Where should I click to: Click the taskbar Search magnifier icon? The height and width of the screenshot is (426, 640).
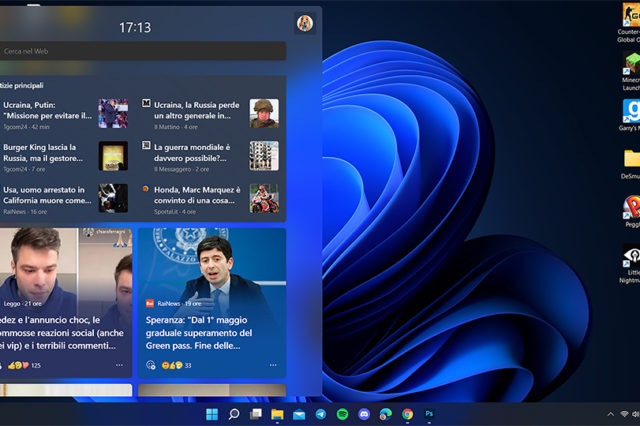[233, 414]
